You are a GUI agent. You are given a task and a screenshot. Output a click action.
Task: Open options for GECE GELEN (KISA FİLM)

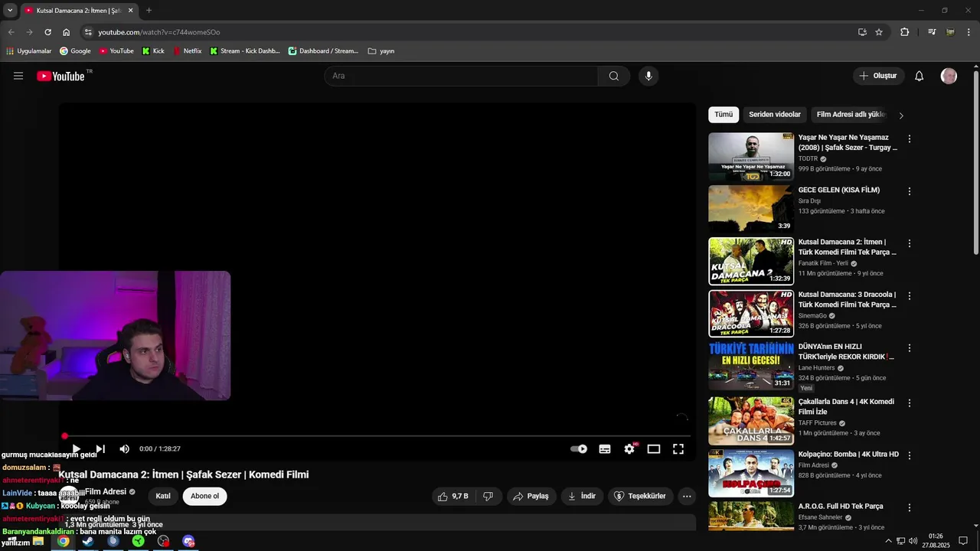point(910,191)
